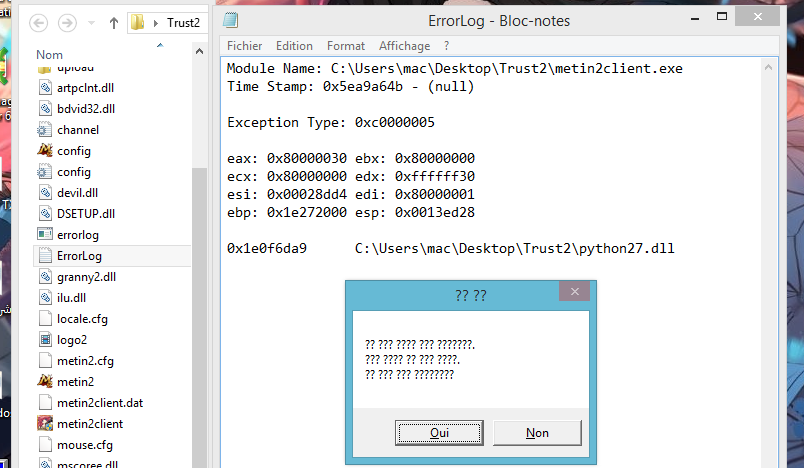
Task: Click the Oui button in the dialog
Action: (x=439, y=433)
